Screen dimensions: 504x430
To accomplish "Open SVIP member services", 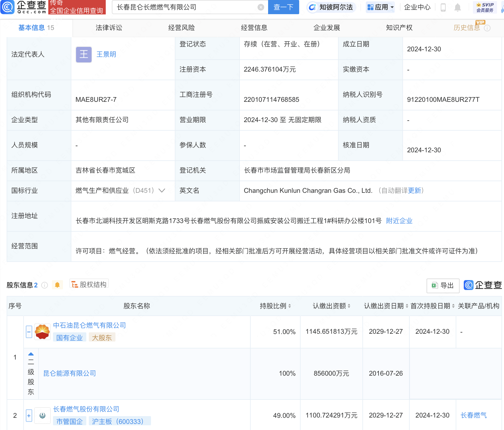I will pos(485,7).
